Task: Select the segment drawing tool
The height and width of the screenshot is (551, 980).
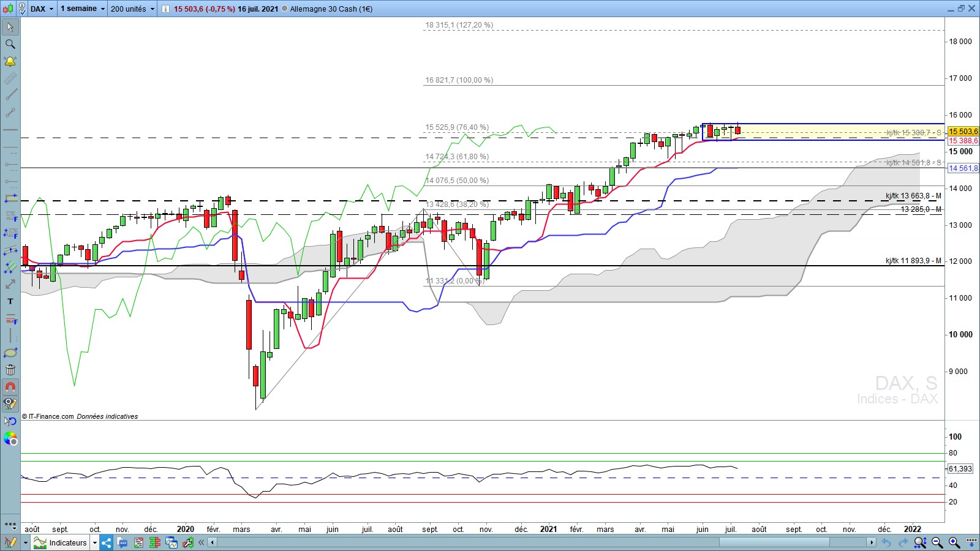Action: point(10,113)
